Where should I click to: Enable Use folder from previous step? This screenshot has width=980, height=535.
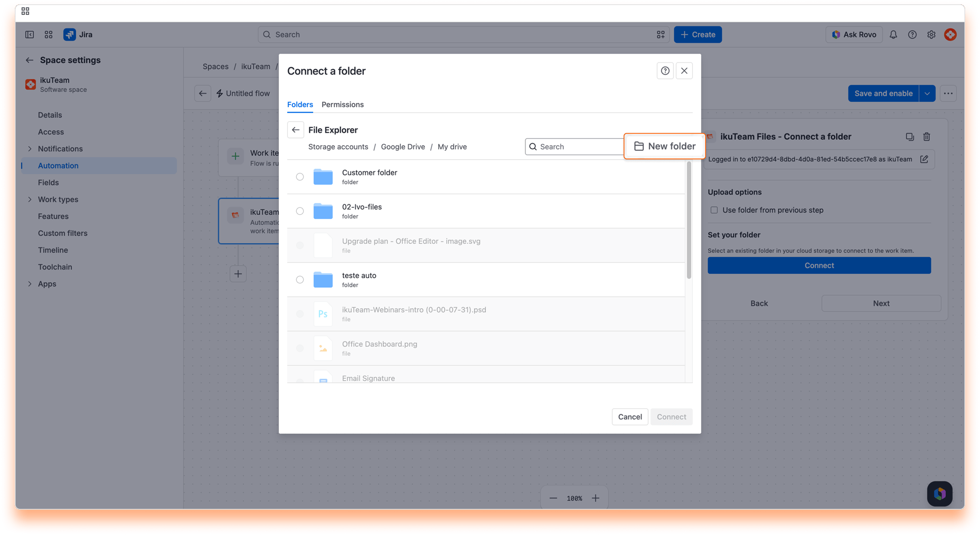tap(714, 210)
